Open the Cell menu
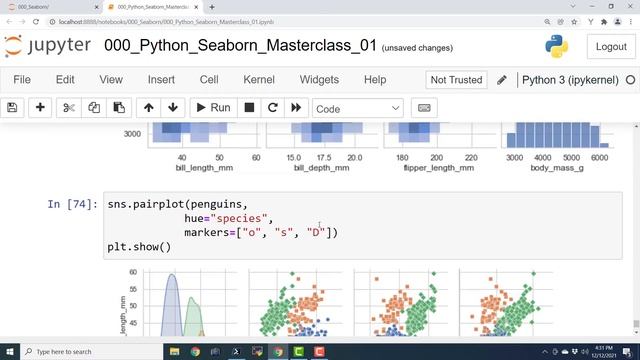 coord(209,80)
